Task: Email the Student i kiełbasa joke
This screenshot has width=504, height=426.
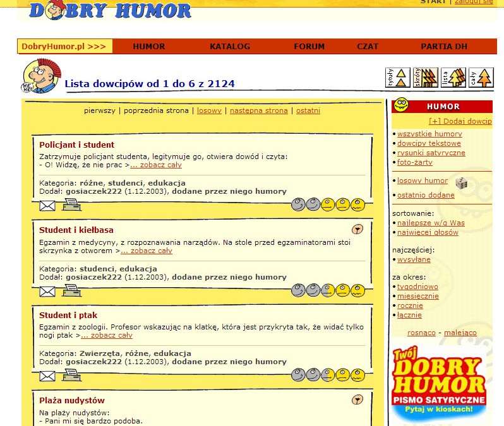Action: click(x=47, y=292)
